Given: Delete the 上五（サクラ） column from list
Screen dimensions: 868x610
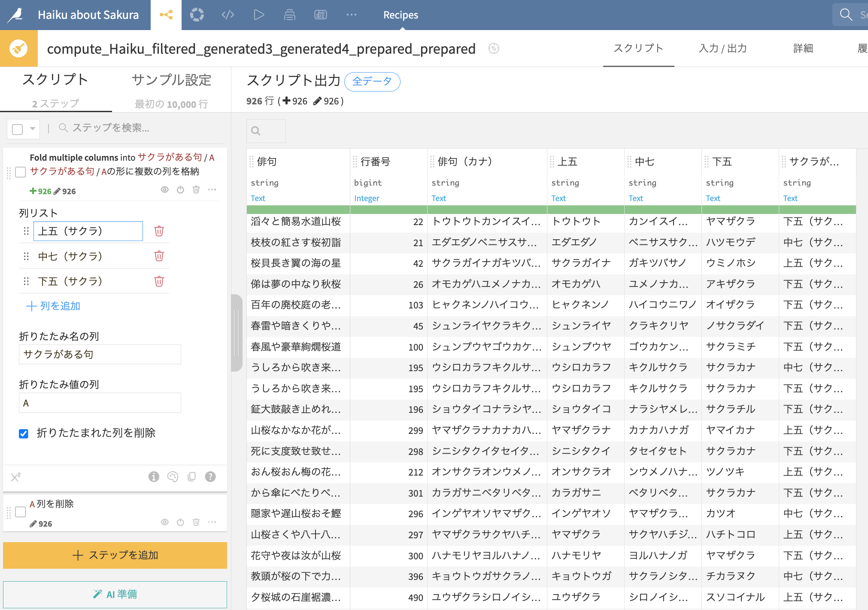Looking at the screenshot, I should (159, 231).
